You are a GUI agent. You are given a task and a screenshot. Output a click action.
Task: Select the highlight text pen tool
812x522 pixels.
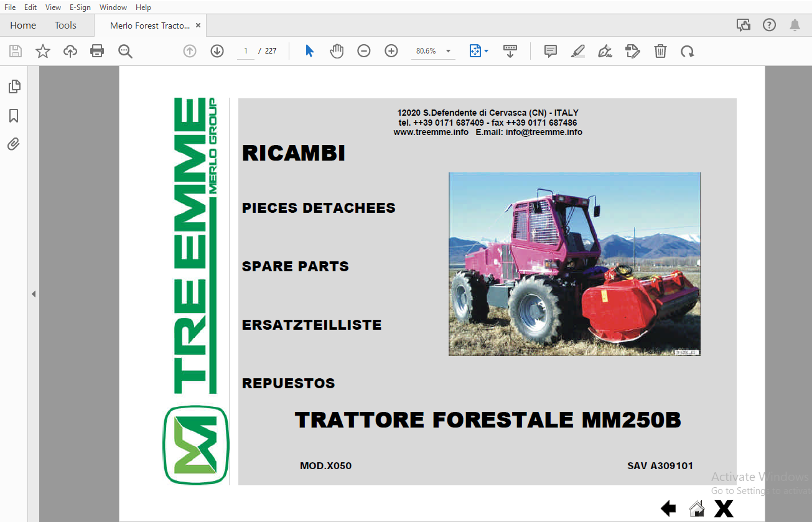pos(578,51)
